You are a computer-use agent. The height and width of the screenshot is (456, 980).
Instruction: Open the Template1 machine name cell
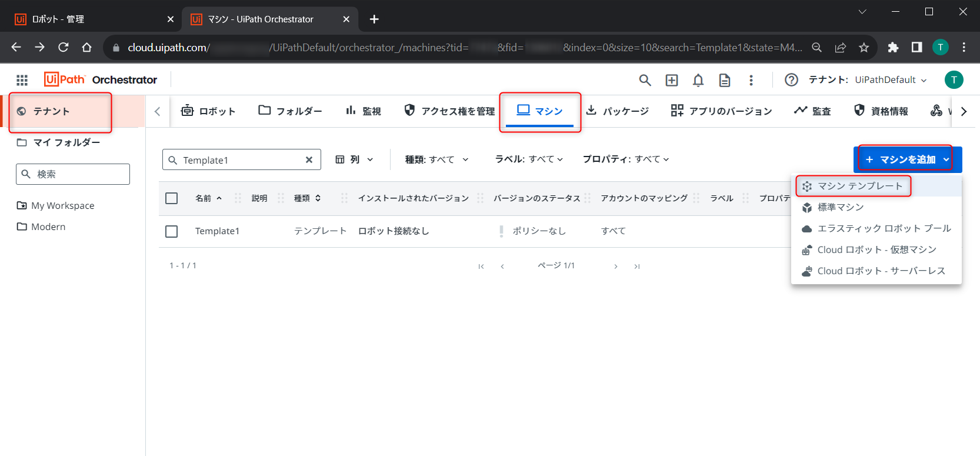click(x=217, y=231)
